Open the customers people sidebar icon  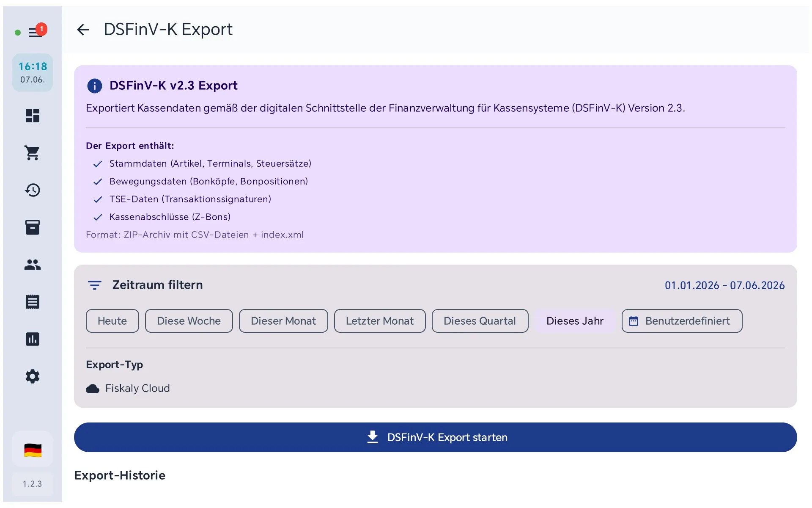tap(33, 265)
